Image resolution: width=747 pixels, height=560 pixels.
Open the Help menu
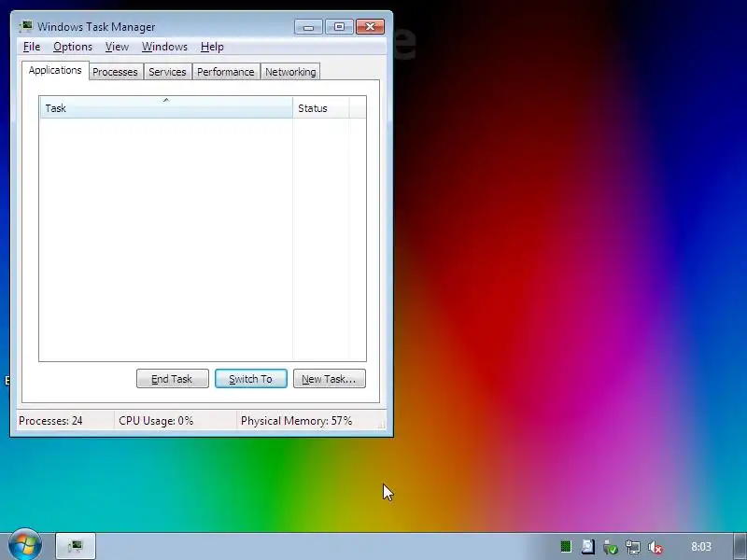click(x=212, y=47)
